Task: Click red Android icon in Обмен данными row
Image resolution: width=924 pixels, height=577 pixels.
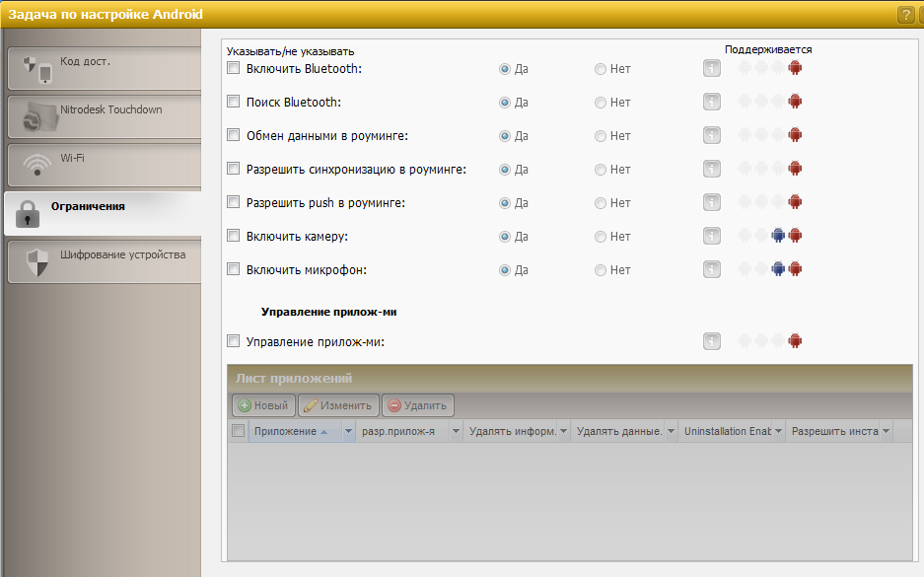Action: click(x=795, y=135)
